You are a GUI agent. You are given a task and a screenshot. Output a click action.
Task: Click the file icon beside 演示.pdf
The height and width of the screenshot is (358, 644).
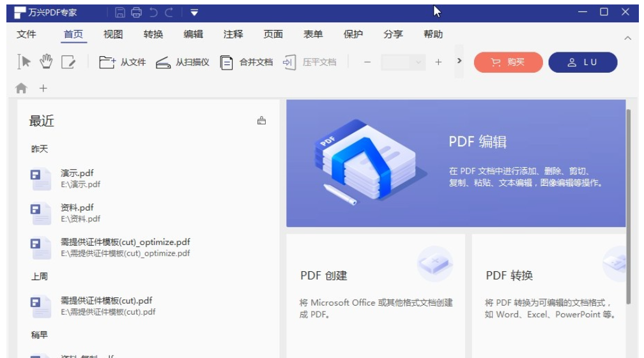(x=40, y=179)
